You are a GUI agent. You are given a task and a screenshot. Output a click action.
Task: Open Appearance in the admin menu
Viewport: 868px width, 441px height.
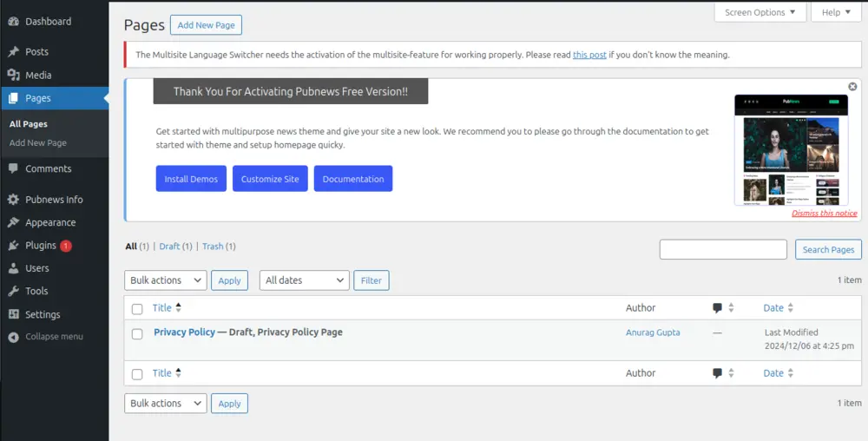click(50, 222)
